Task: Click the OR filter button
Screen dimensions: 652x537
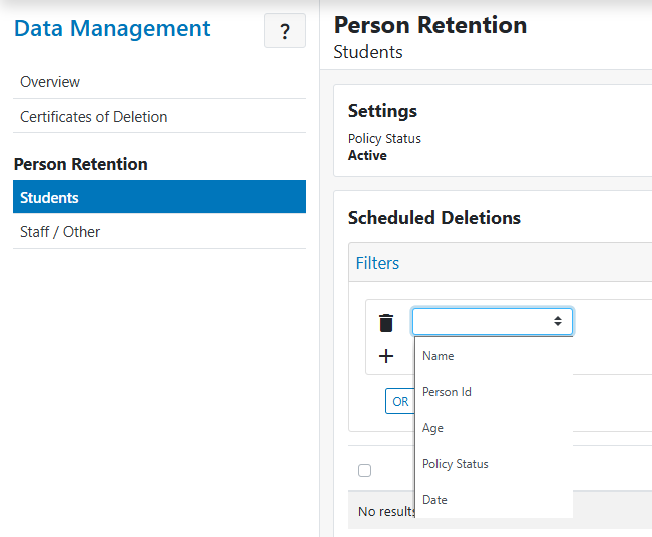Action: pos(400,401)
